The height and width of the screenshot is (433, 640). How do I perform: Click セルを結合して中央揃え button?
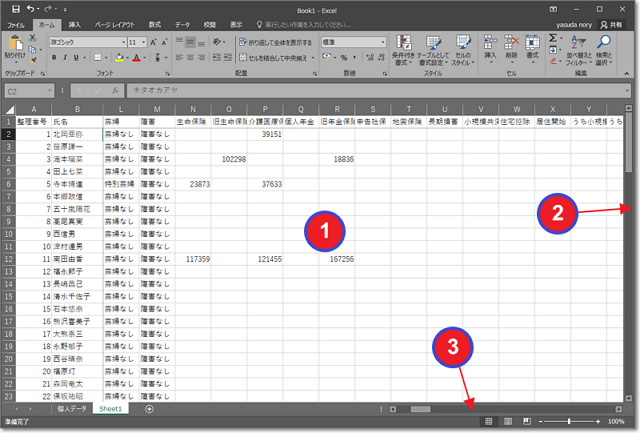click(279, 57)
